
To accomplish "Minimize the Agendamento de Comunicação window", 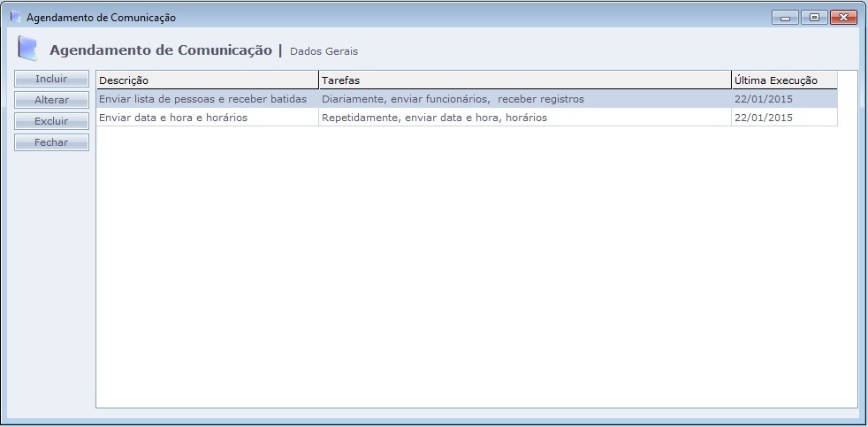I will 785,18.
